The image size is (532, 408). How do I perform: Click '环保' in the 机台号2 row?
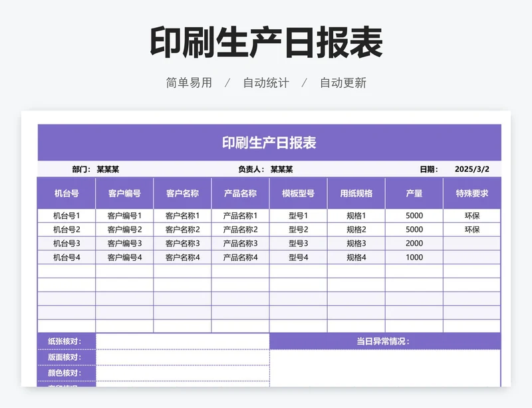[472, 230]
